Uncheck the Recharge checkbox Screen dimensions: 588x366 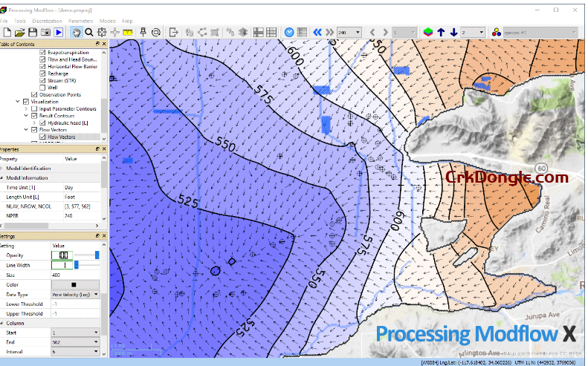(x=43, y=73)
